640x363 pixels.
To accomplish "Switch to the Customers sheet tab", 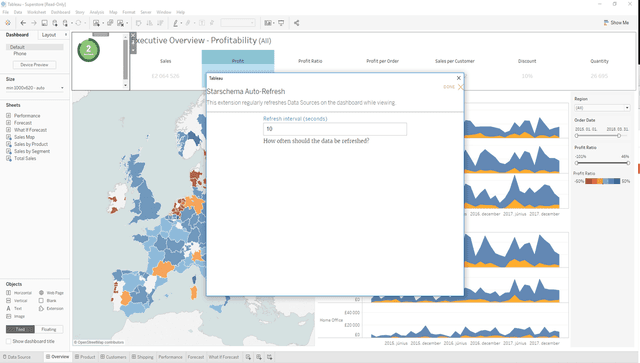I will click(x=113, y=357).
